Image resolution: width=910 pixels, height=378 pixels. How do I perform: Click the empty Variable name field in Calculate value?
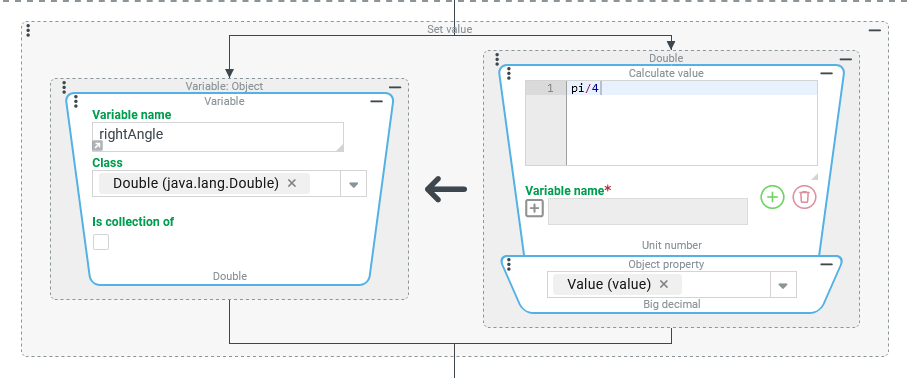click(x=648, y=211)
